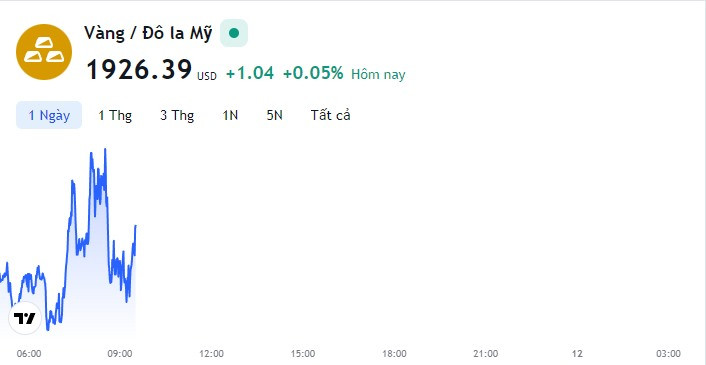Select the 1N yearly range
706x365 pixels.
[x=230, y=115]
